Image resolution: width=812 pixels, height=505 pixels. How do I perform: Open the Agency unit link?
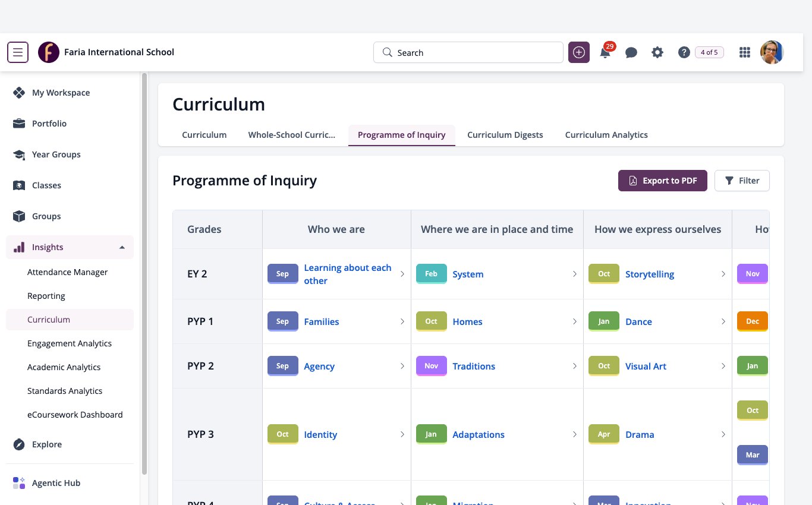[x=319, y=366]
